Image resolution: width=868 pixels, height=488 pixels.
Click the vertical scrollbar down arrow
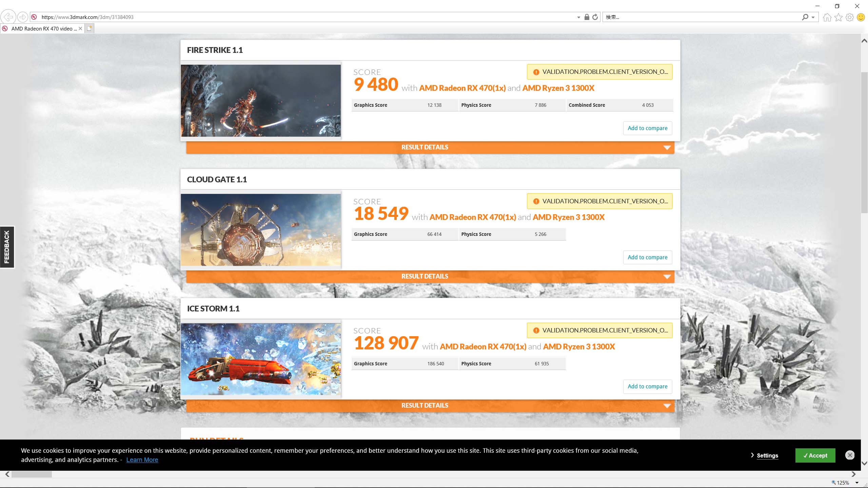864,463
